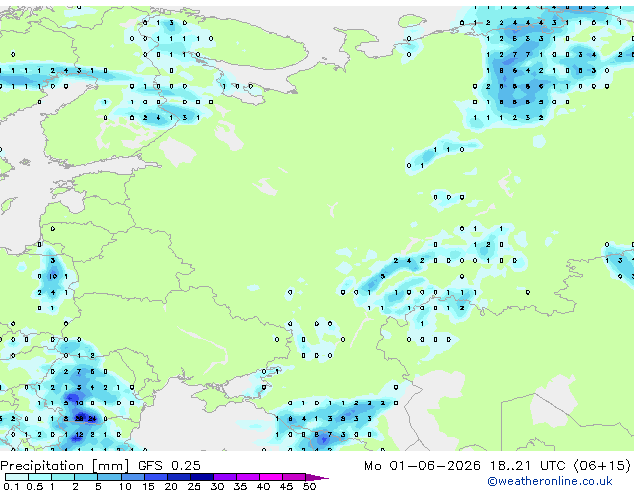Select the legend swatch between 5 and 10
The height and width of the screenshot is (490, 634).
pos(109,477)
